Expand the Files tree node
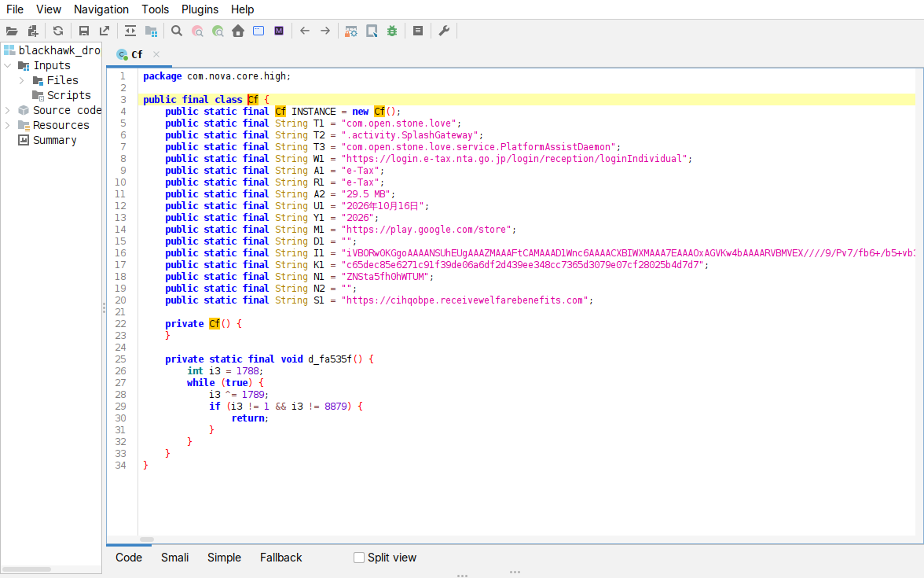The width and height of the screenshot is (924, 578). (21, 80)
